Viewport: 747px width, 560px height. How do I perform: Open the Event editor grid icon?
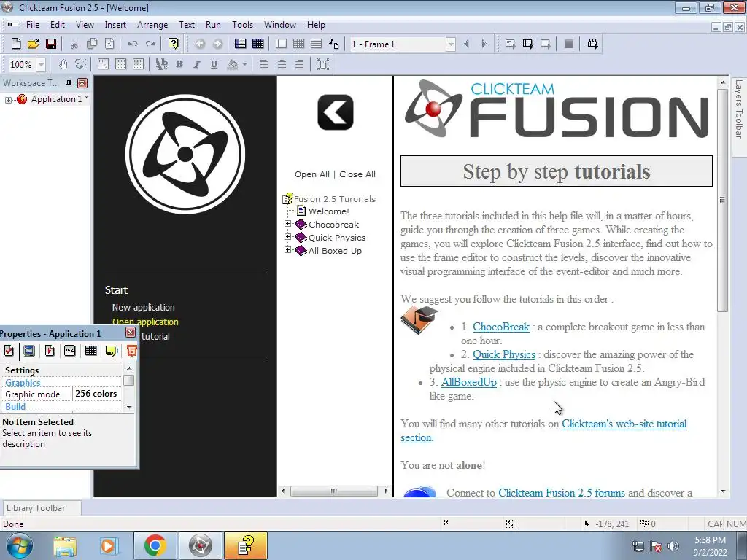(298, 44)
